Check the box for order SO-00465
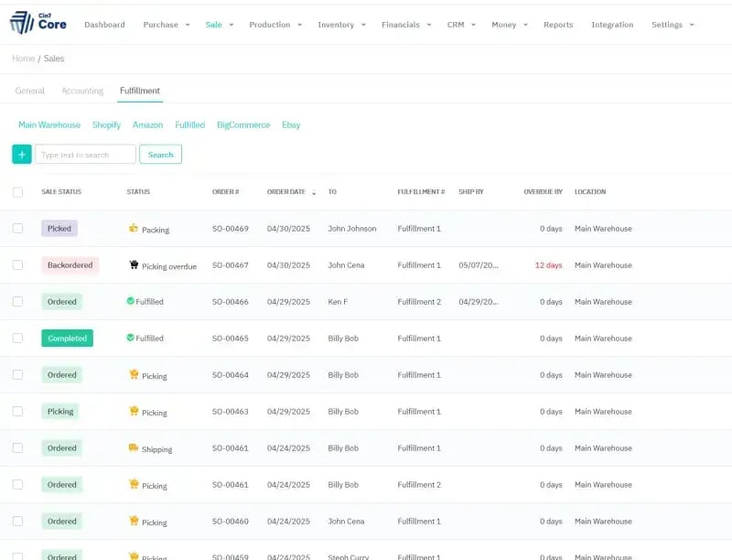This screenshot has width=732, height=560. [17, 338]
